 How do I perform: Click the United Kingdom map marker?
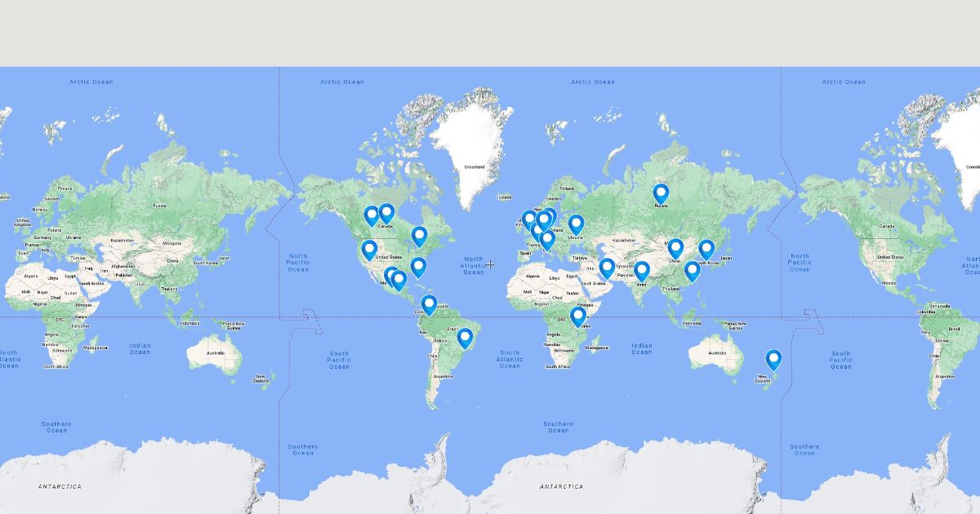[x=529, y=220]
